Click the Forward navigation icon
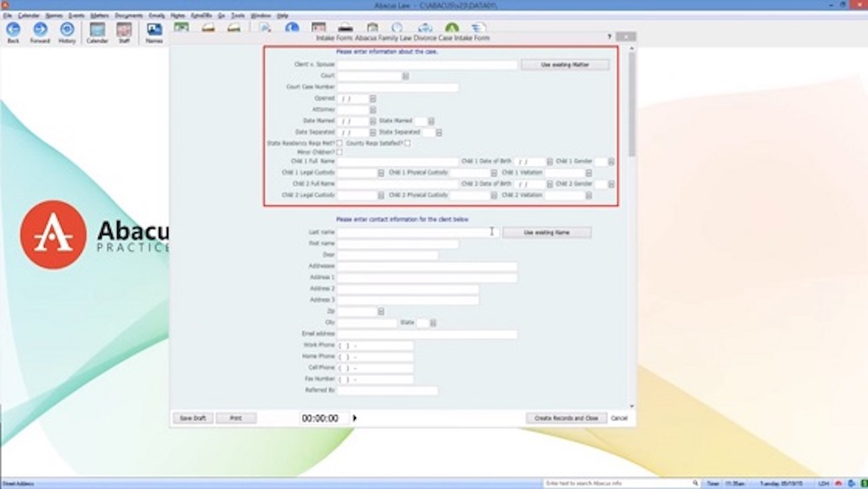The image size is (868, 489). [40, 32]
